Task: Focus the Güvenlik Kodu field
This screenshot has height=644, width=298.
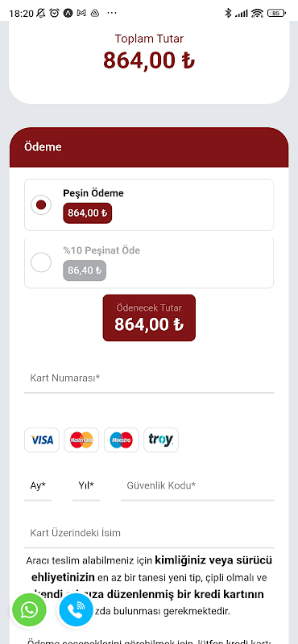Action: 197,489
